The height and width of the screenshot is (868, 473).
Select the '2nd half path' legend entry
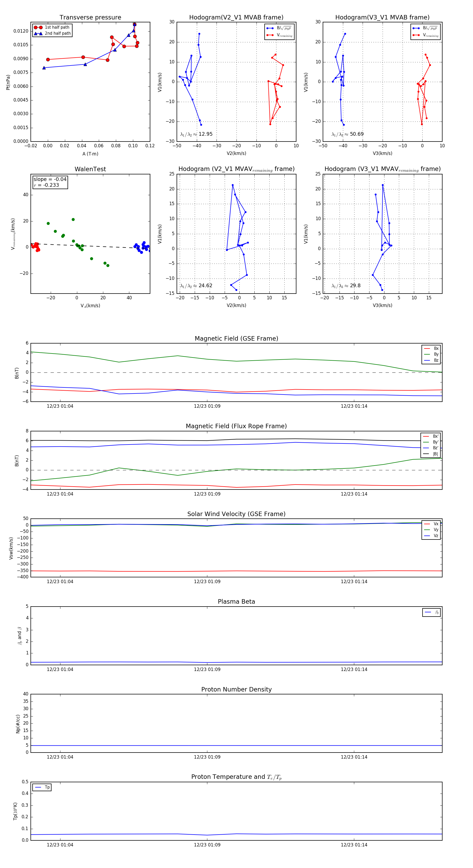tap(53, 33)
